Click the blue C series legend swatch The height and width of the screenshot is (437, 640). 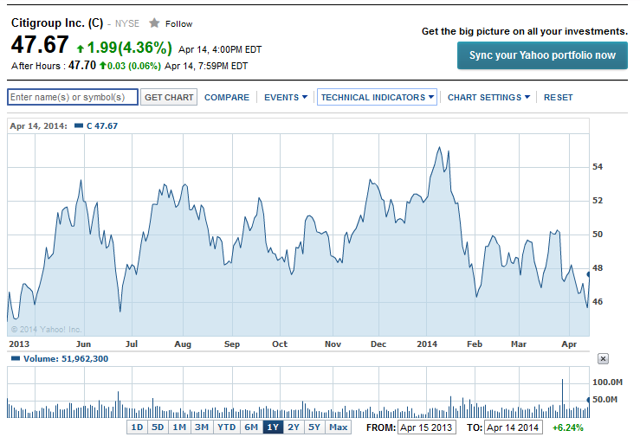pyautogui.click(x=79, y=126)
